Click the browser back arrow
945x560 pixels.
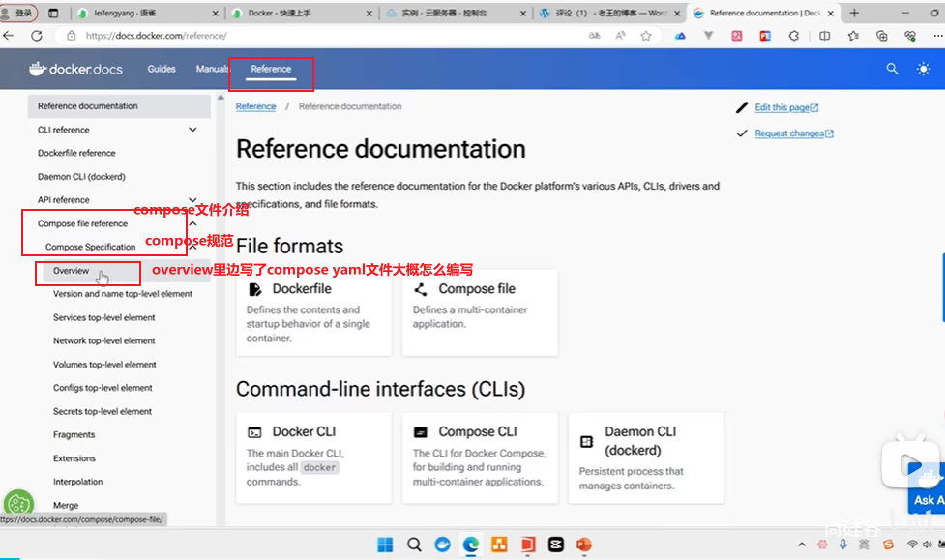coord(9,36)
